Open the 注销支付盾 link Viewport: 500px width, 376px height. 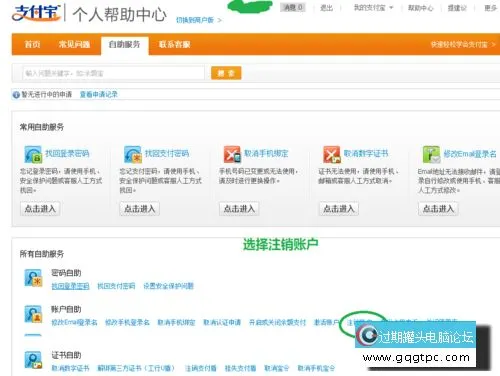pyautogui.click(x=201, y=368)
